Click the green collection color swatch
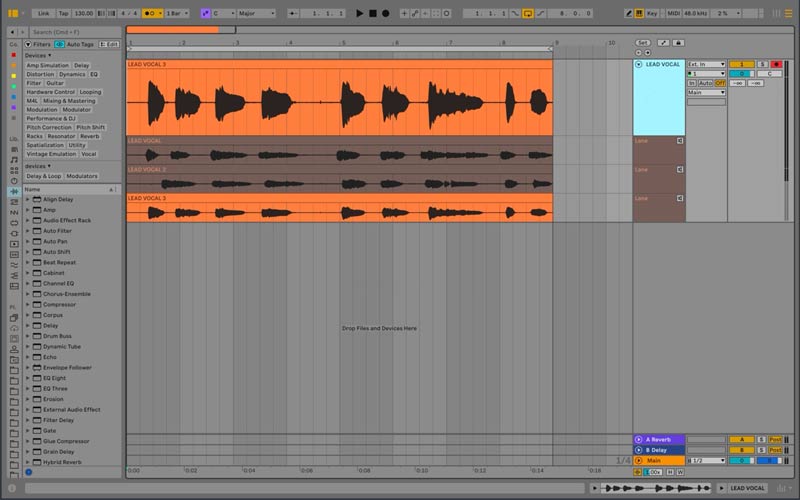The height and width of the screenshot is (500, 800). 14,87
